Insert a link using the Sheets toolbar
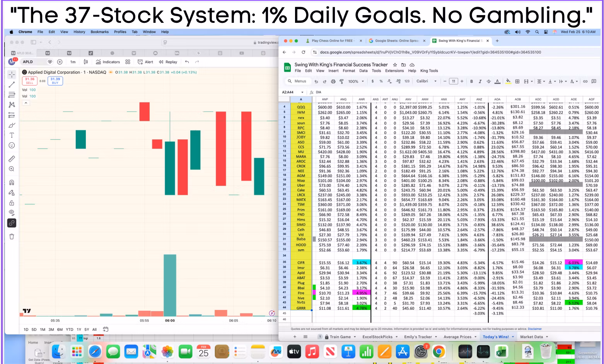This screenshot has width=604, height=364. coord(585,82)
